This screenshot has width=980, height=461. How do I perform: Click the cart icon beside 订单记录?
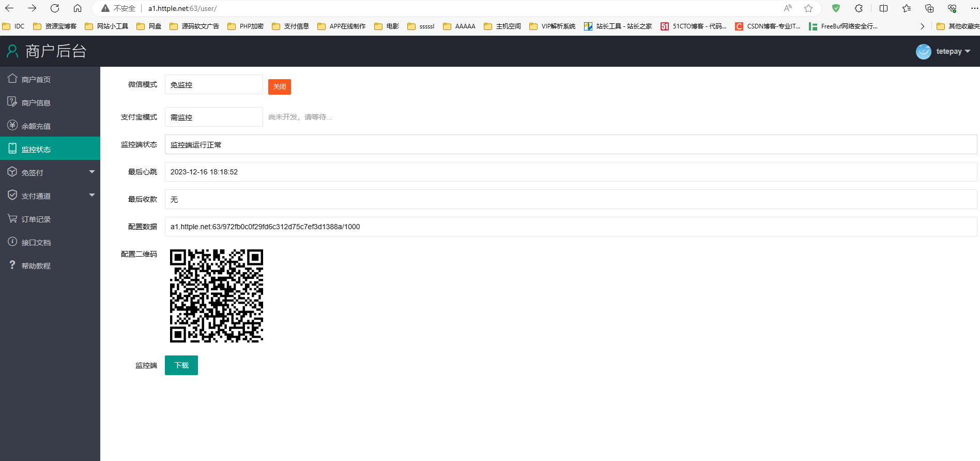click(x=12, y=218)
